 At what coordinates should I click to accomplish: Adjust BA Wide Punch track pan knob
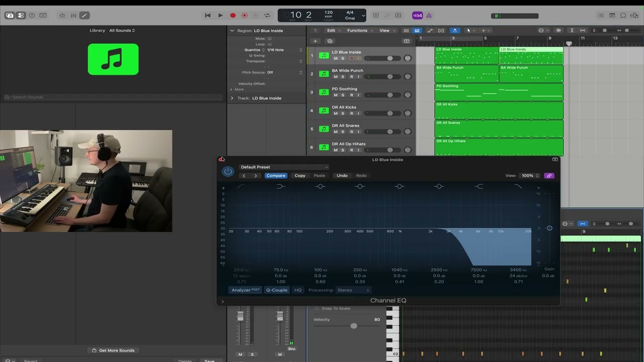coord(408,76)
